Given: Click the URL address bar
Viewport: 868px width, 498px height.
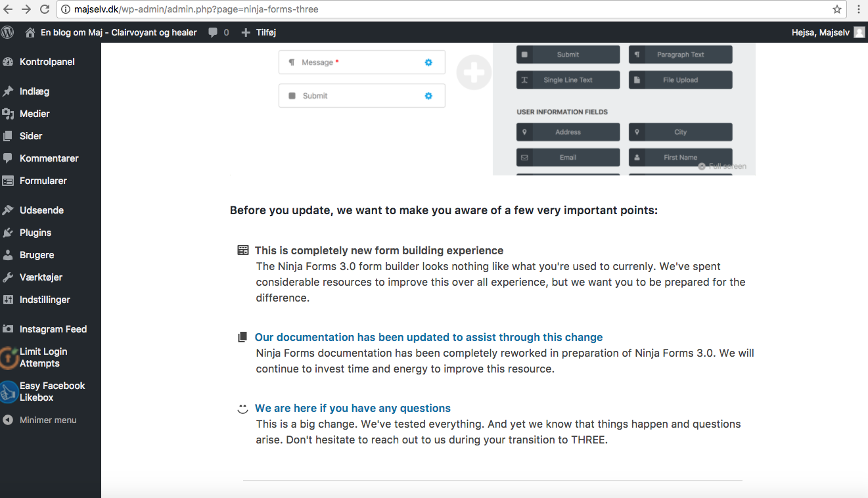Looking at the screenshot, I should coord(452,9).
